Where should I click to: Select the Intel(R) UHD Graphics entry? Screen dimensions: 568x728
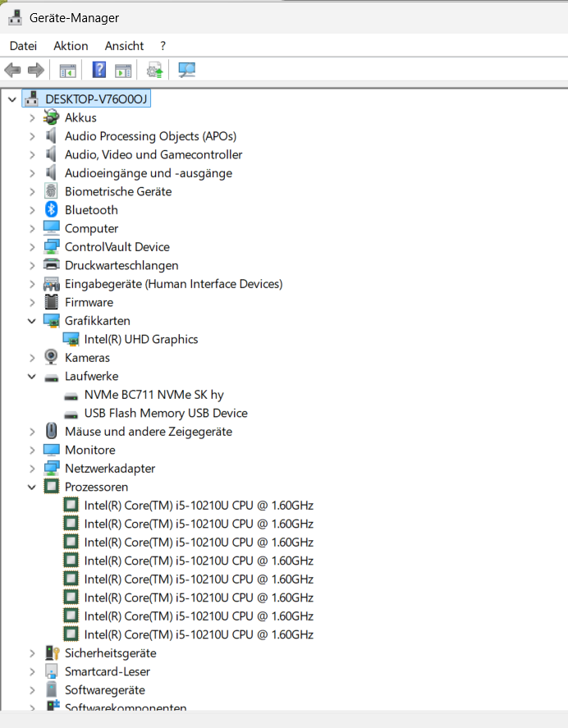(141, 340)
